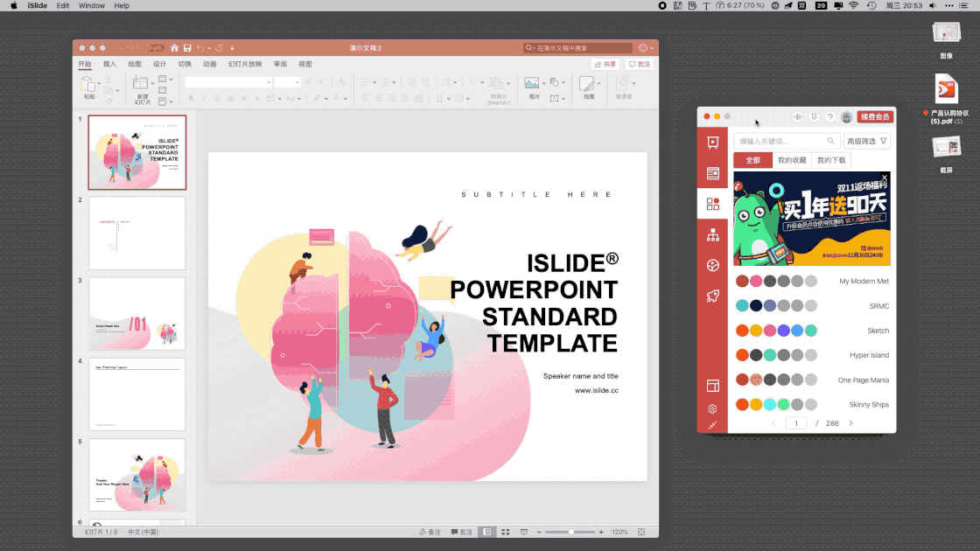Select slide 3 thumbnail in the slide panel

[x=137, y=314]
